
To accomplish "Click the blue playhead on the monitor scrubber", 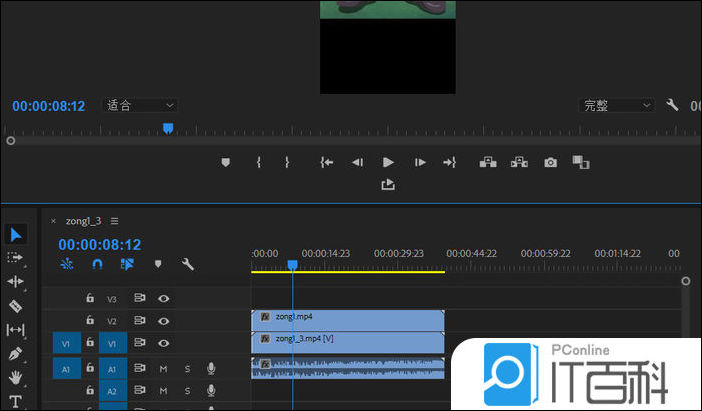I will coord(168,128).
